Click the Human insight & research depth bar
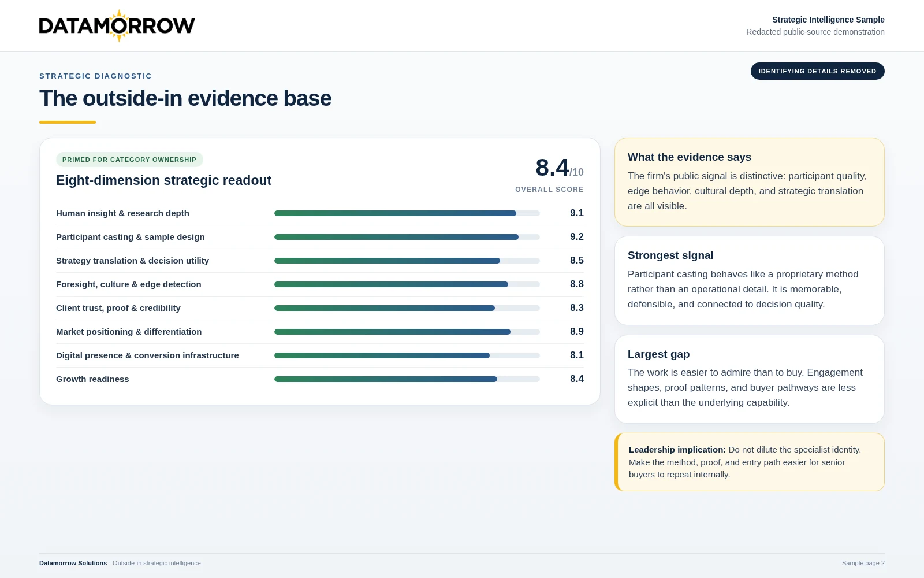The image size is (924, 578). point(407,213)
